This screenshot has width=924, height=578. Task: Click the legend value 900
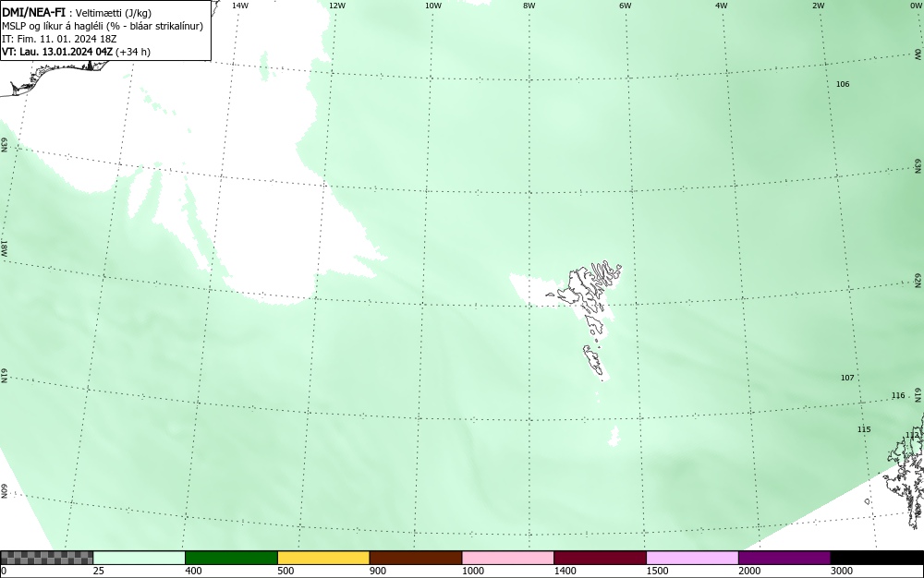point(378,571)
